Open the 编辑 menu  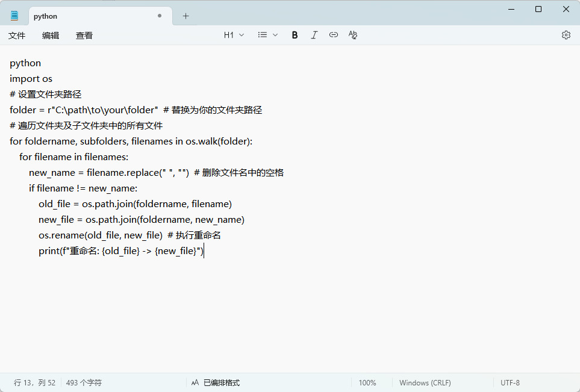coord(51,36)
